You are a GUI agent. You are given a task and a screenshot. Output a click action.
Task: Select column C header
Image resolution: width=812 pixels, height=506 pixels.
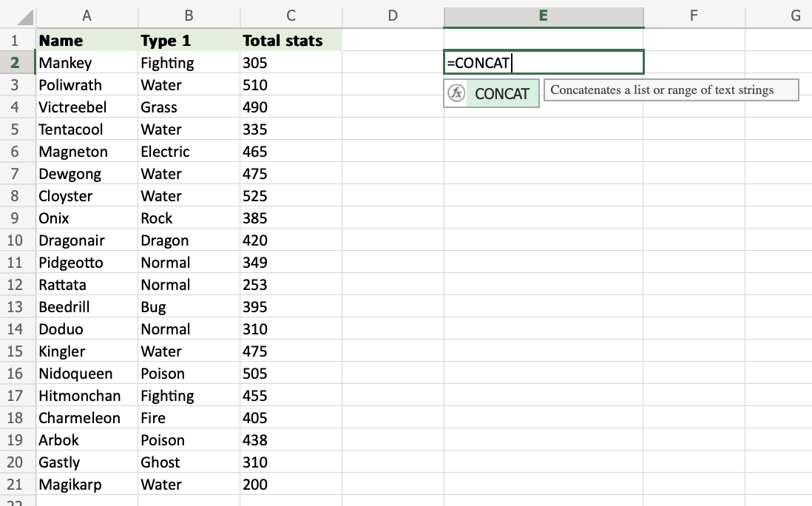click(291, 15)
